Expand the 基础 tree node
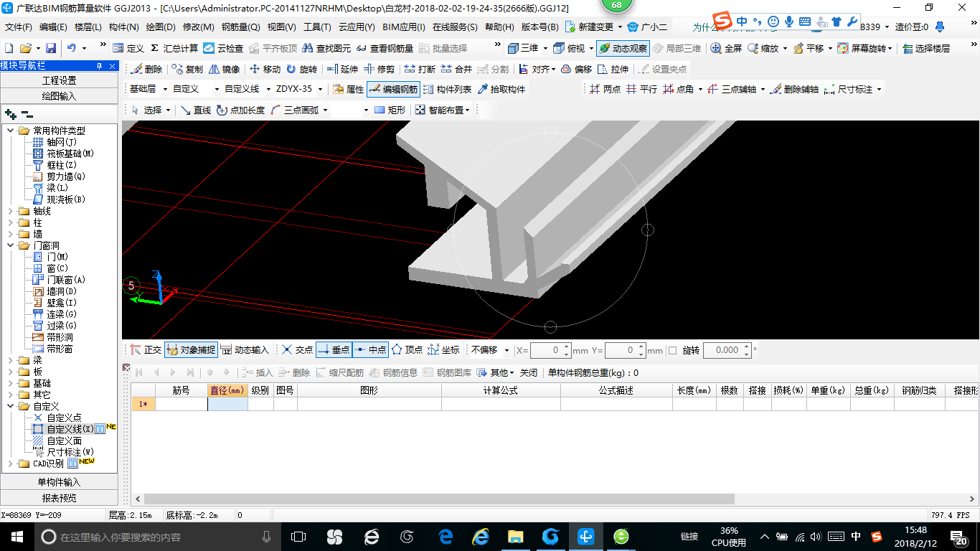 coord(11,383)
